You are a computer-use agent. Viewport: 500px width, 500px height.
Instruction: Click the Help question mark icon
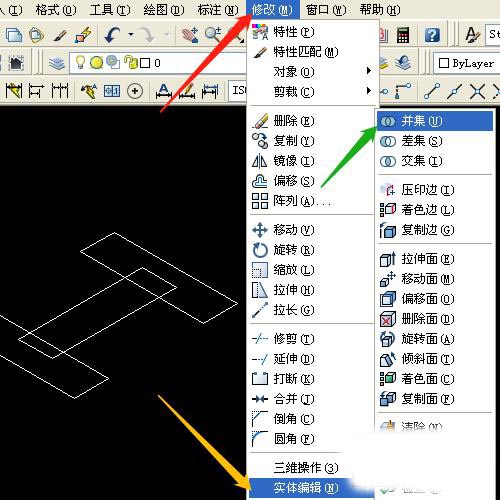[x=432, y=35]
